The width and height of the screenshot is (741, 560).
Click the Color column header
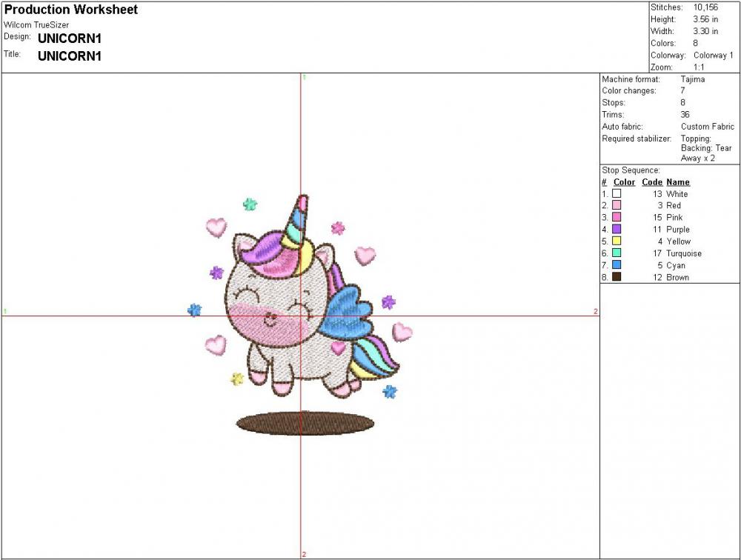coord(624,182)
